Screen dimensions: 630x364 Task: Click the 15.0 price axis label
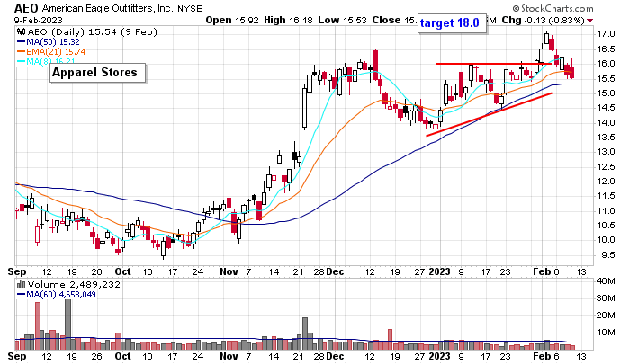[x=606, y=93]
